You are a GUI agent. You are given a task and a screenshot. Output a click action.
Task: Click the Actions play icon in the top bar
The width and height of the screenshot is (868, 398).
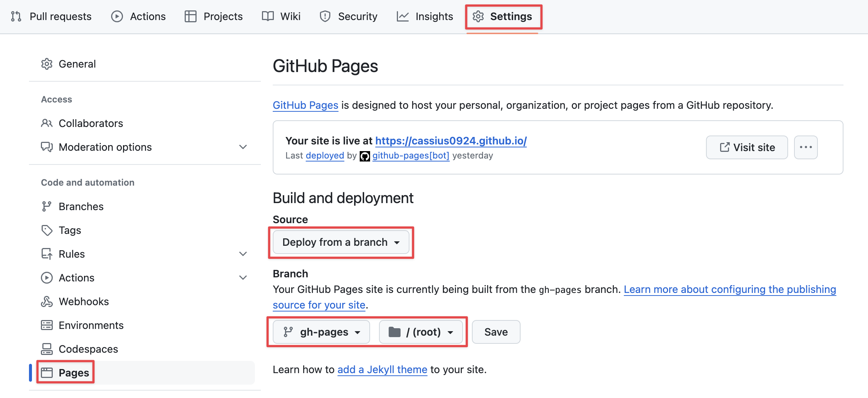point(117,16)
